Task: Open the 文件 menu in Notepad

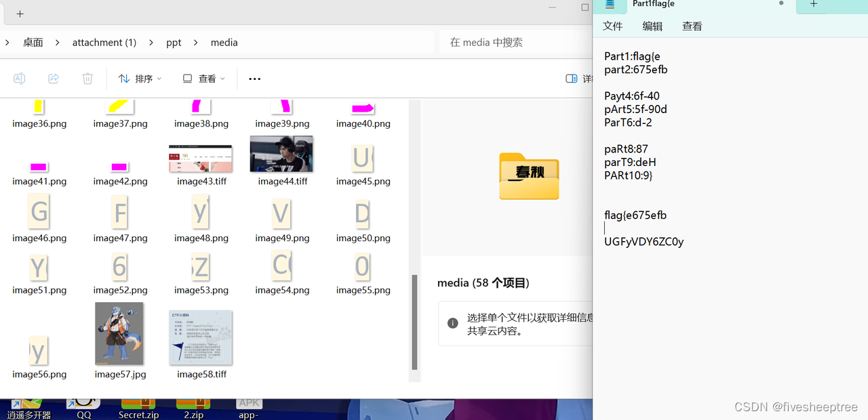Action: pos(612,26)
